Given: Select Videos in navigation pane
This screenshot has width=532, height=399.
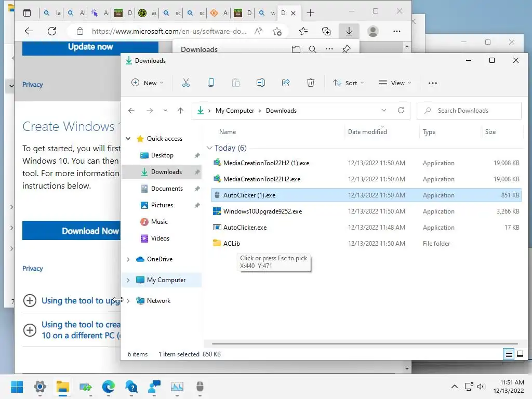Looking at the screenshot, I should [x=160, y=238].
